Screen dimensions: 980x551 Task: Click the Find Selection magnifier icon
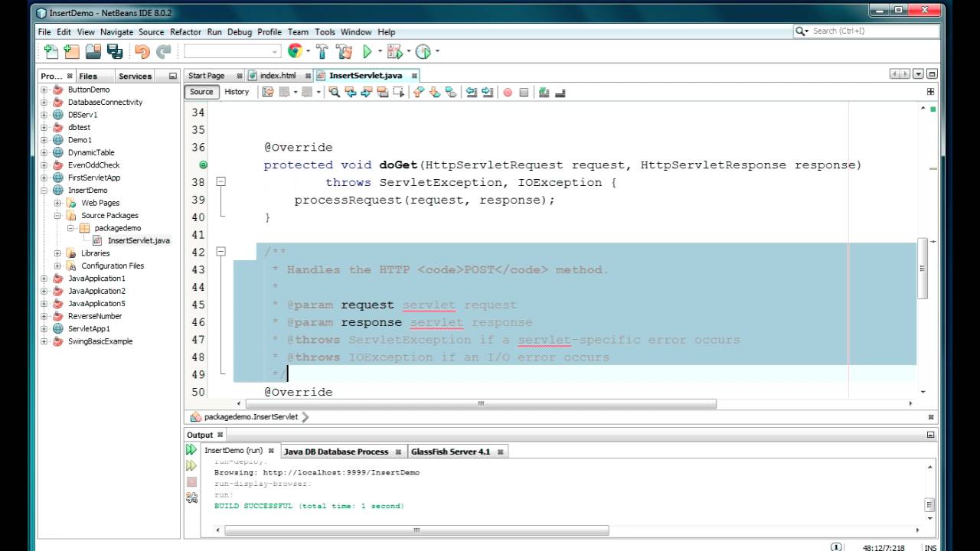[x=334, y=92]
